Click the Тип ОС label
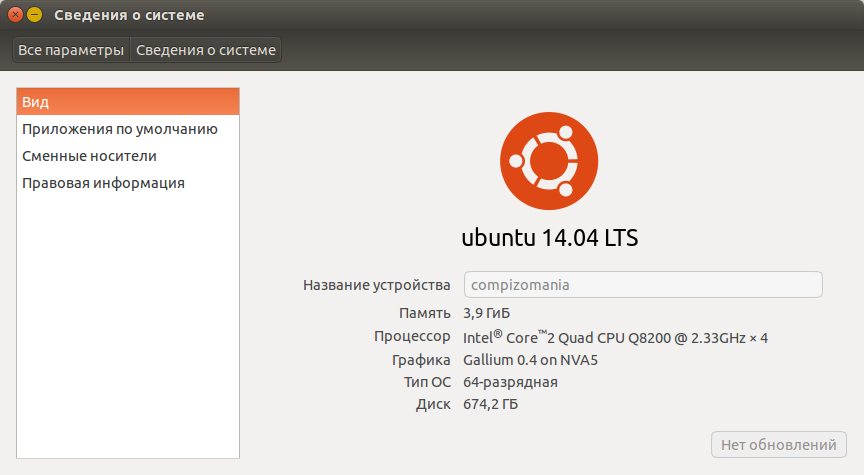This screenshot has height=475, width=864. [x=427, y=382]
